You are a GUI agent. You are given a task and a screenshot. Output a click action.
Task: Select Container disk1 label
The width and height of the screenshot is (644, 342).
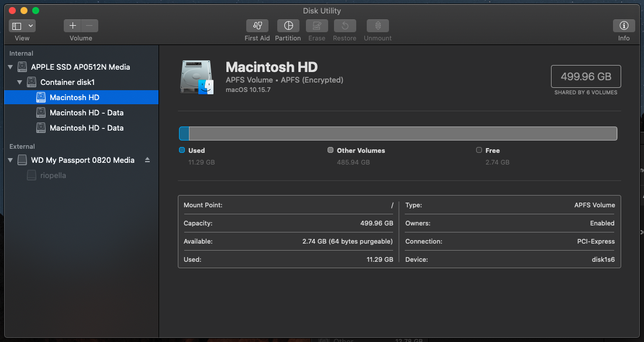coord(67,82)
